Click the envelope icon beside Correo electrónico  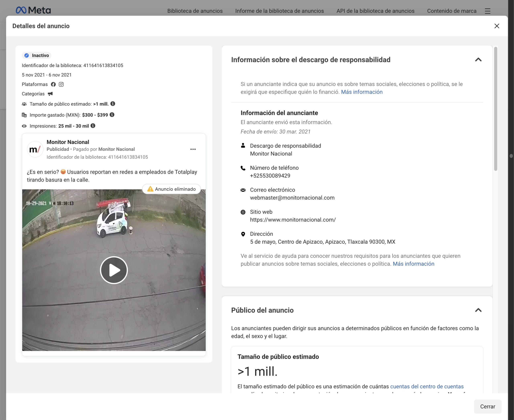[243, 190]
